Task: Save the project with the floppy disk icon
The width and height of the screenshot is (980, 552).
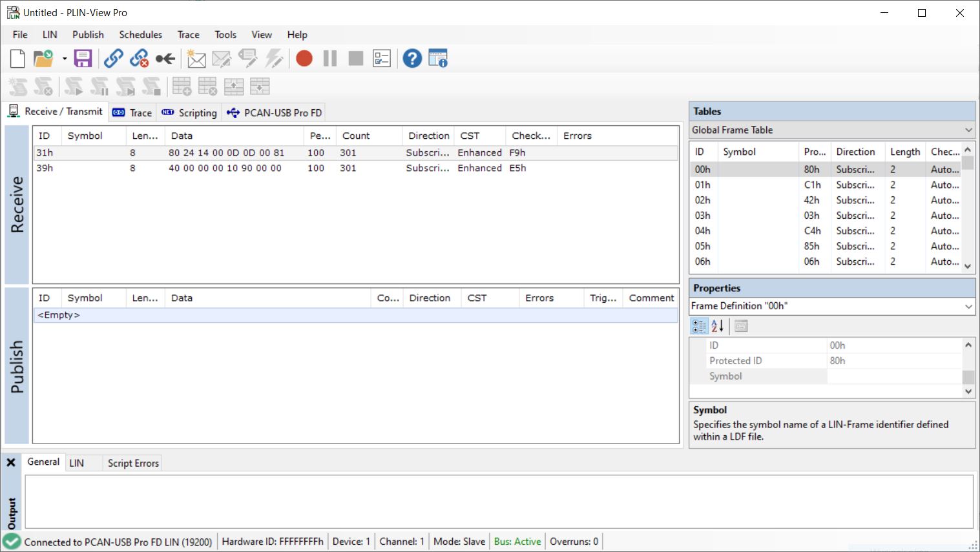Action: [83, 59]
